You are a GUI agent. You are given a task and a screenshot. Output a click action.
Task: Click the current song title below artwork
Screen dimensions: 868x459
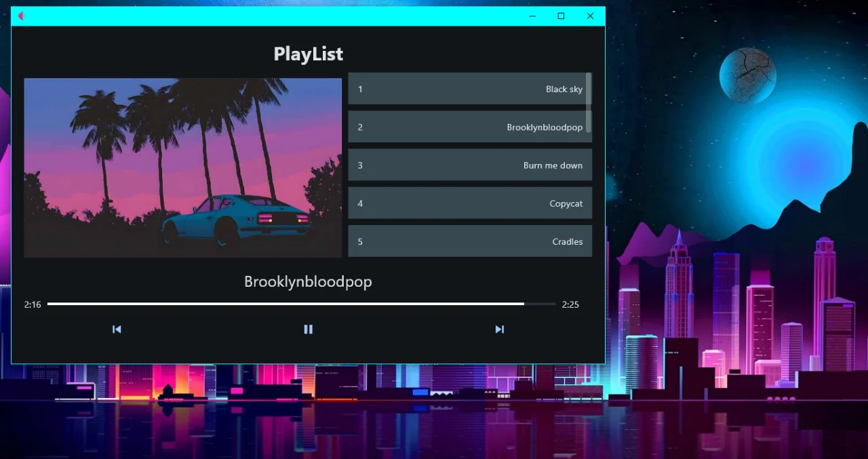click(x=308, y=281)
